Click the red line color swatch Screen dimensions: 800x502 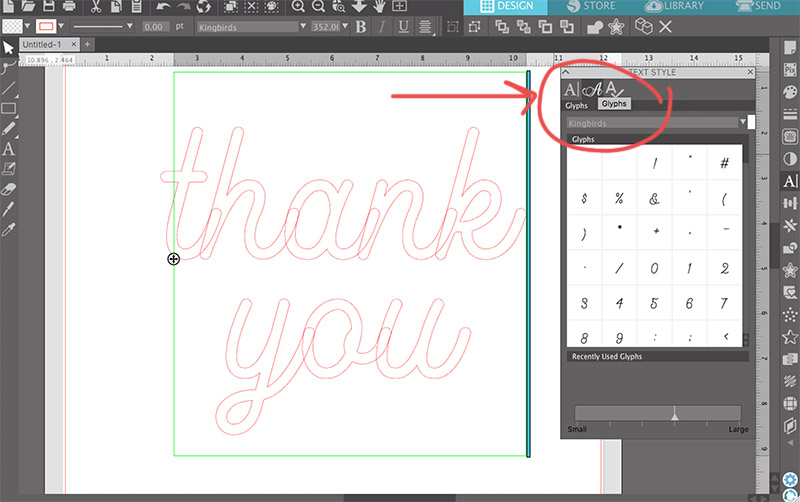point(46,26)
